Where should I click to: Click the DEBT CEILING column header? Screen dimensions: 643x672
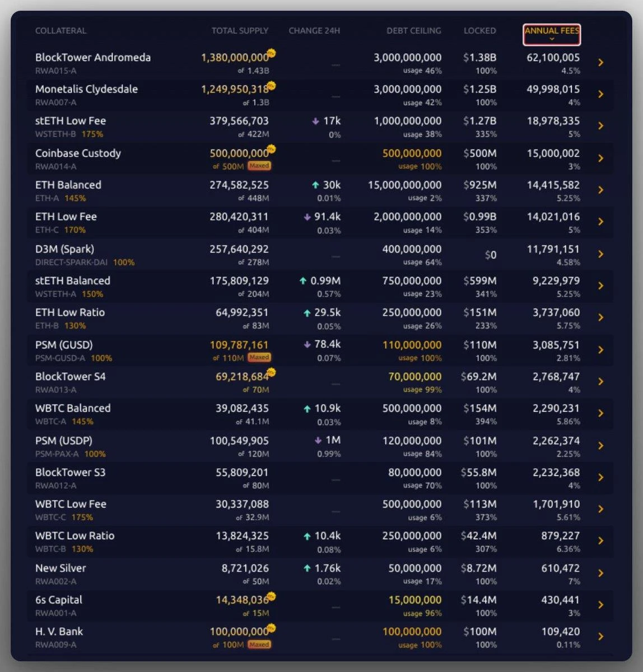coord(413,31)
